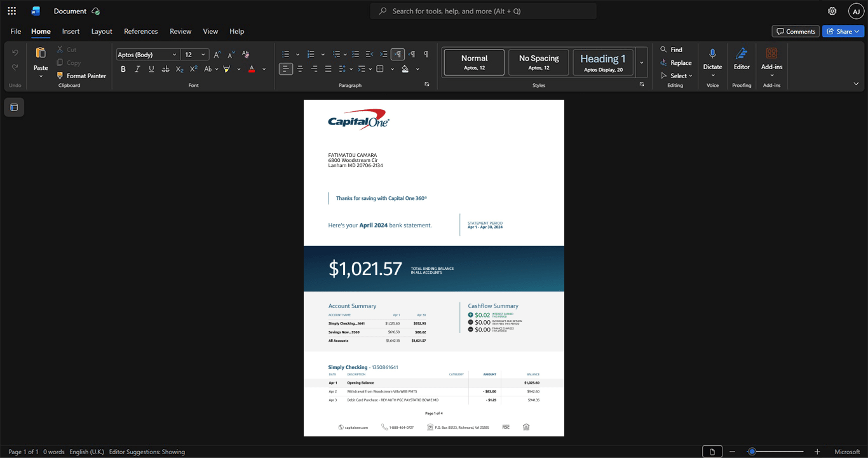Open the Help tab
This screenshot has width=868, height=458.
[237, 31]
